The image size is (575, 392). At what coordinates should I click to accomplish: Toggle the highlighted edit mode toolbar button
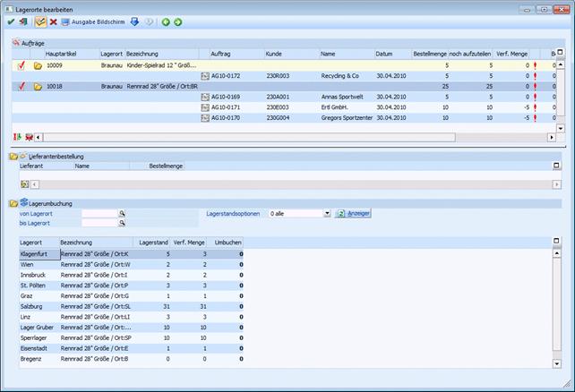[x=39, y=21]
